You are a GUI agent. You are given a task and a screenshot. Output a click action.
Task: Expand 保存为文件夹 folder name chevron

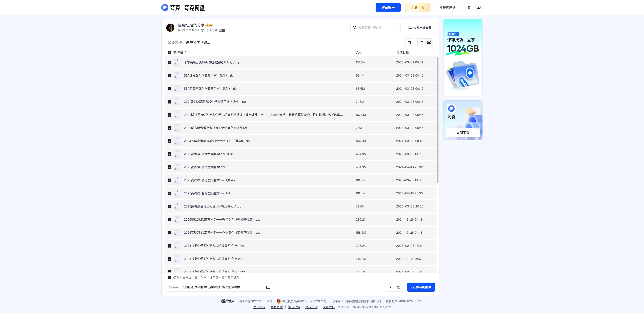[242, 277]
